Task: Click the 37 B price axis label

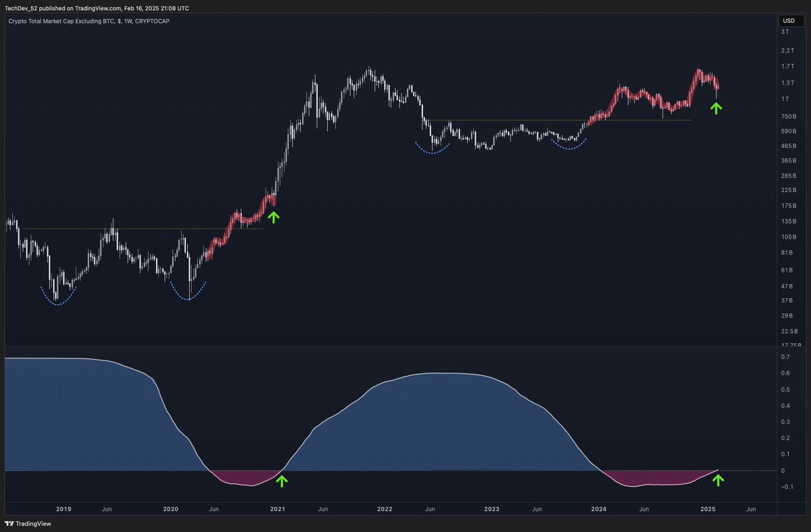Action: coord(787,300)
